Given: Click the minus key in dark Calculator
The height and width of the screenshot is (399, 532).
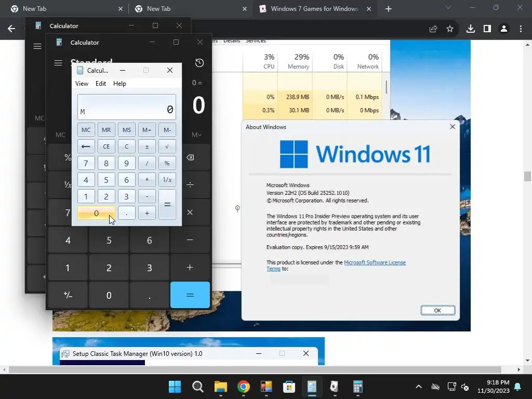Looking at the screenshot, I should coord(190,240).
